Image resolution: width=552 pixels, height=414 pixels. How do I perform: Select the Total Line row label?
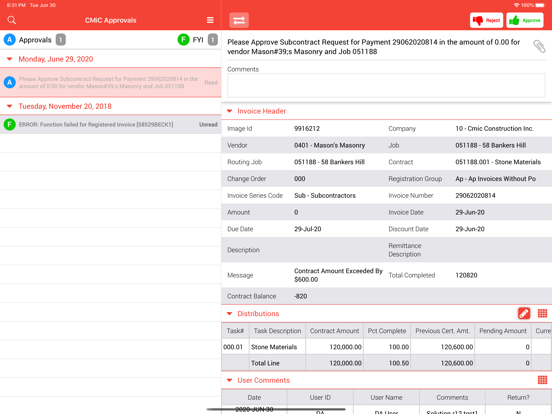tap(265, 363)
